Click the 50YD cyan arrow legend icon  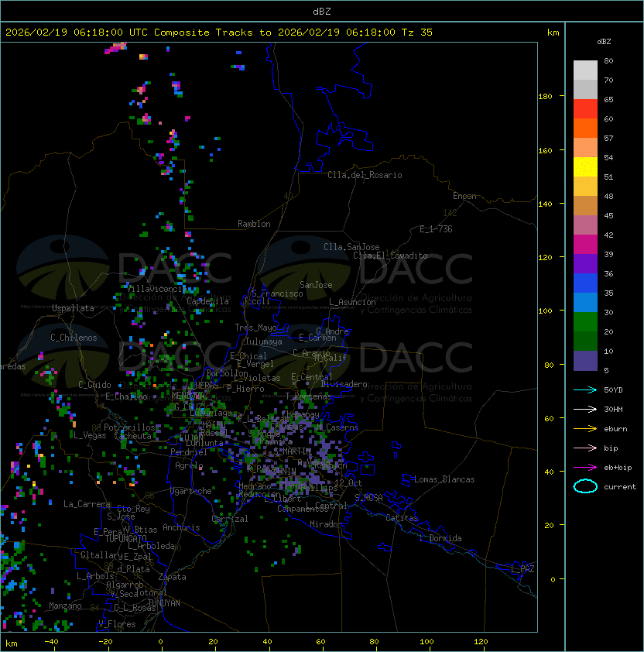(585, 389)
